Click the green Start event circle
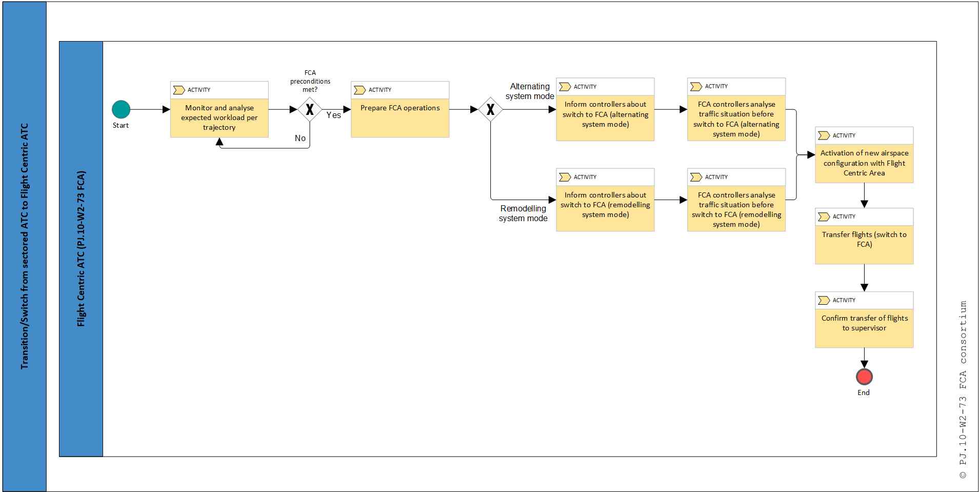The height and width of the screenshot is (492, 980). pyautogui.click(x=121, y=109)
